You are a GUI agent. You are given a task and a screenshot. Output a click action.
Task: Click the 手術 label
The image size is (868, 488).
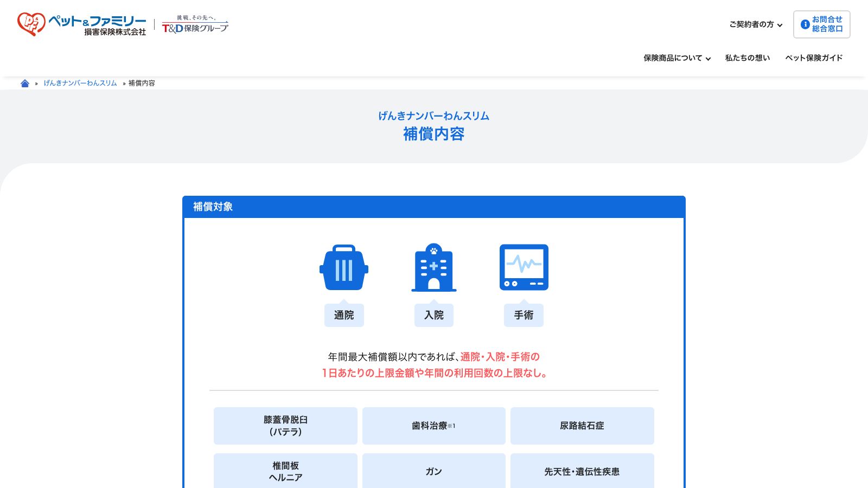(524, 315)
